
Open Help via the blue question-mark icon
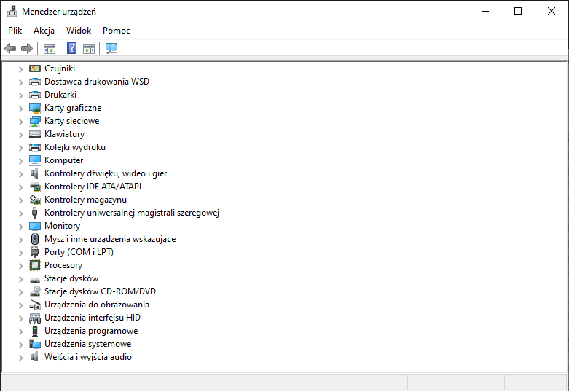point(72,48)
